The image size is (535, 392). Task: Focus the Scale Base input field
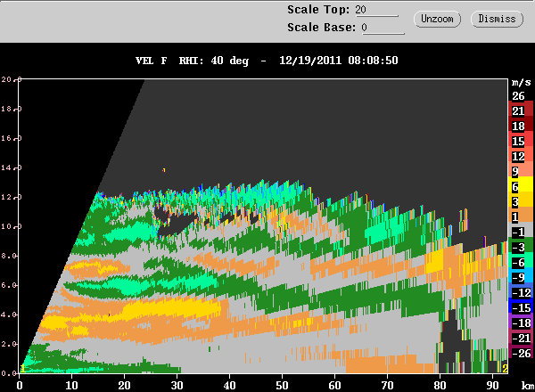click(x=383, y=28)
